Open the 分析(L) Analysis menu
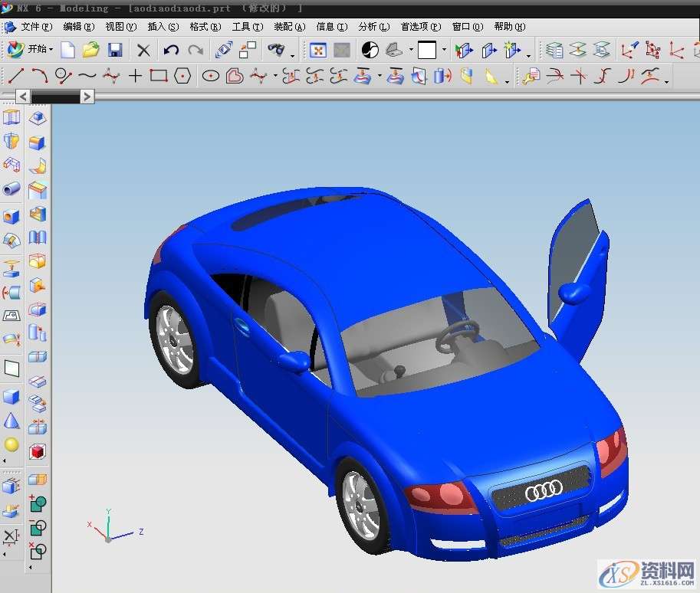 pos(373,26)
